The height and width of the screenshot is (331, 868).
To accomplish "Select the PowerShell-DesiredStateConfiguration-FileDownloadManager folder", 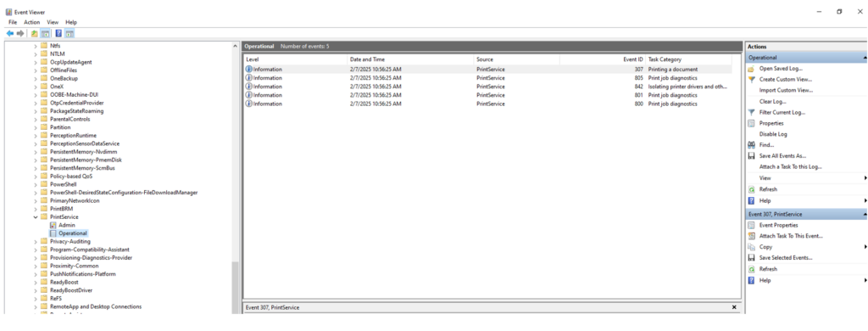I will tap(124, 193).
